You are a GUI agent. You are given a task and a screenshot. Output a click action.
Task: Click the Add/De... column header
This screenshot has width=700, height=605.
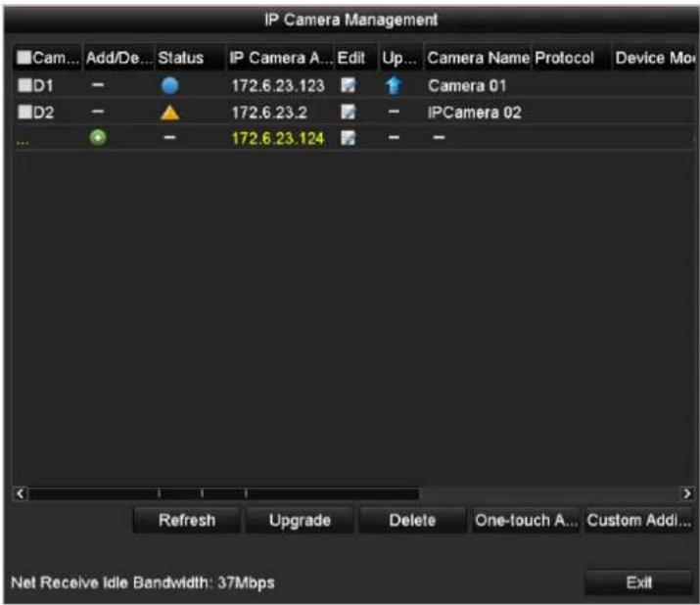pyautogui.click(x=118, y=58)
